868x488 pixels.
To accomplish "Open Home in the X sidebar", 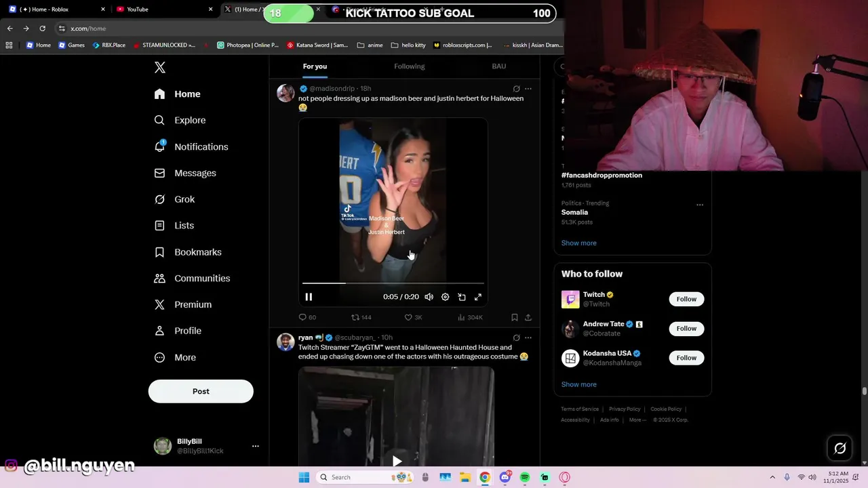I will [178, 94].
